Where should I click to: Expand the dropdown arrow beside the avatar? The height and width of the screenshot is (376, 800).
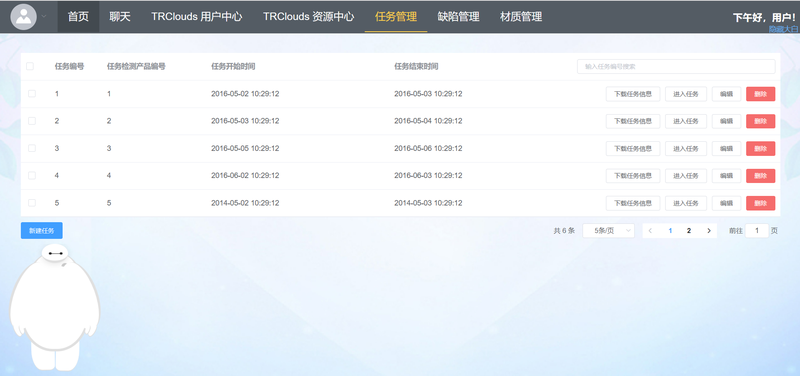pos(44,17)
